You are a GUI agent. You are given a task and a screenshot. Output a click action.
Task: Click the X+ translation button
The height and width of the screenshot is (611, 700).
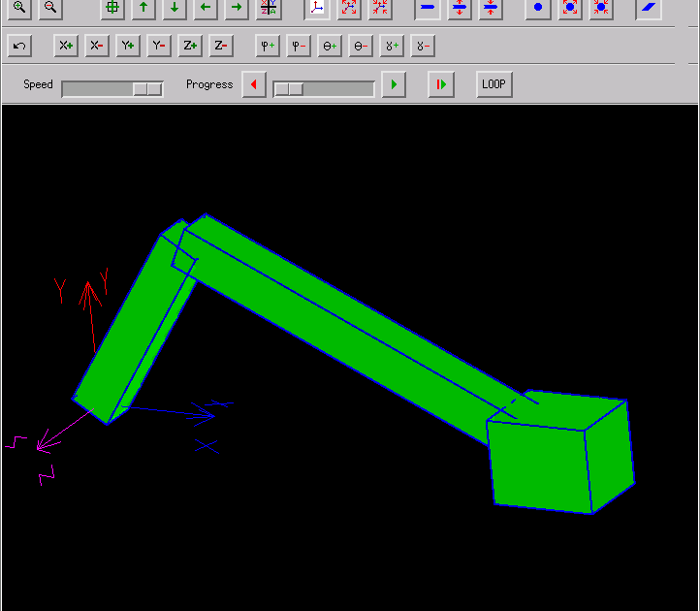pyautogui.click(x=66, y=46)
